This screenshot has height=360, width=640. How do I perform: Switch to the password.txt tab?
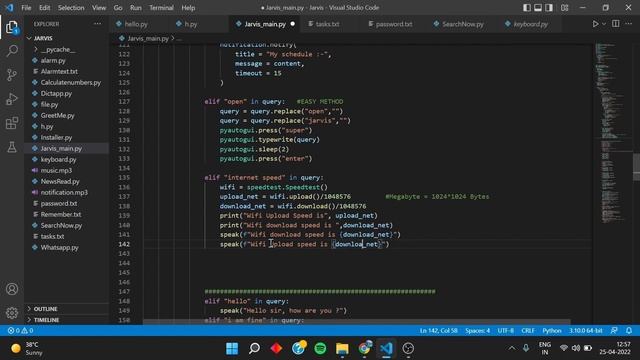point(394,24)
